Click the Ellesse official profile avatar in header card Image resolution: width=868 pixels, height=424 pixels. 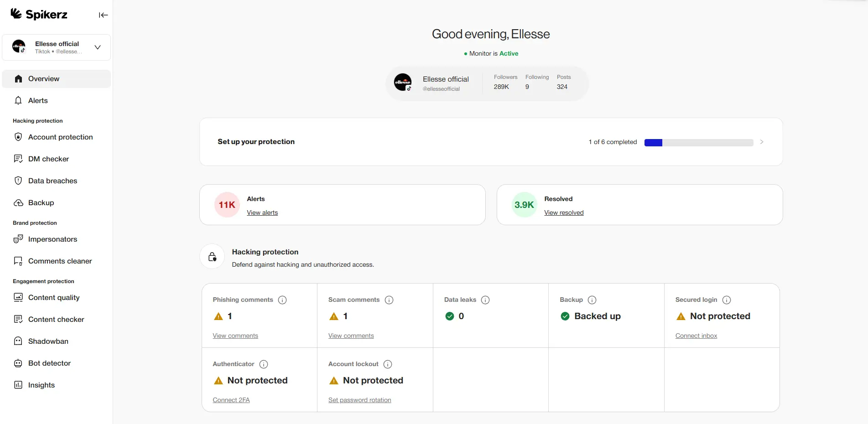tap(403, 83)
